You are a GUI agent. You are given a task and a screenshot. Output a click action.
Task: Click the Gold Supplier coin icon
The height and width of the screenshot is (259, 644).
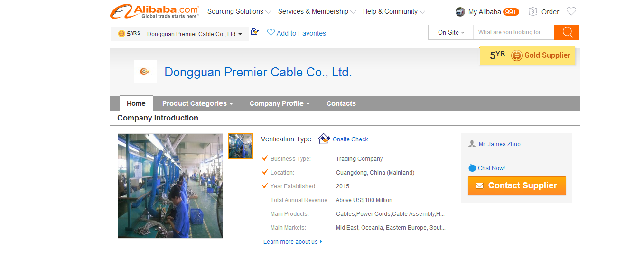[x=516, y=55]
